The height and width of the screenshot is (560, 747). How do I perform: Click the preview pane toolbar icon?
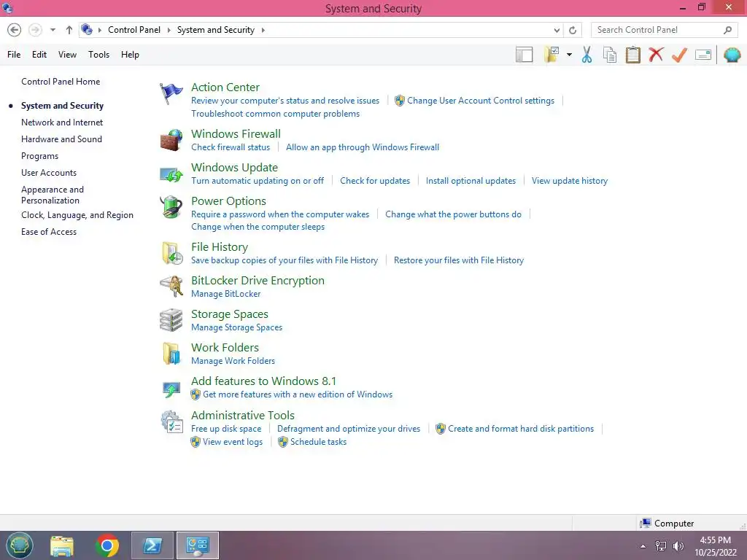(524, 55)
